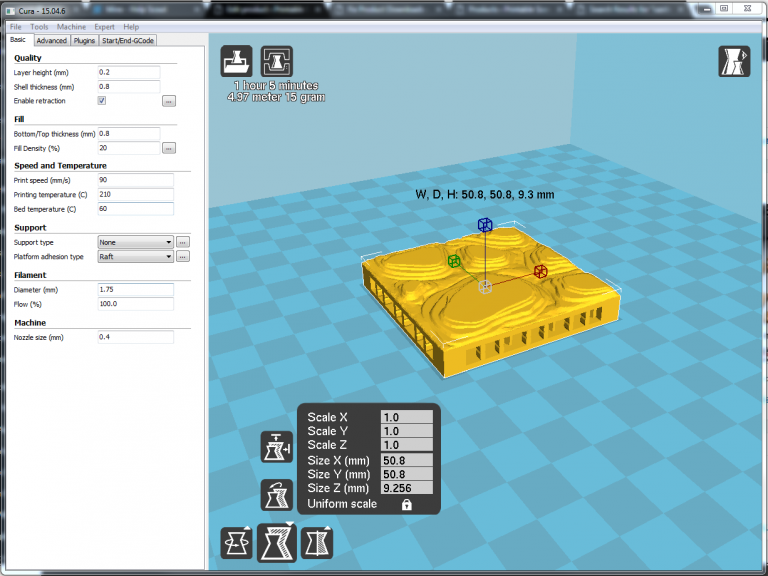The width and height of the screenshot is (768, 576).
Task: Open the View mode icon at top right
Action: pos(733,61)
